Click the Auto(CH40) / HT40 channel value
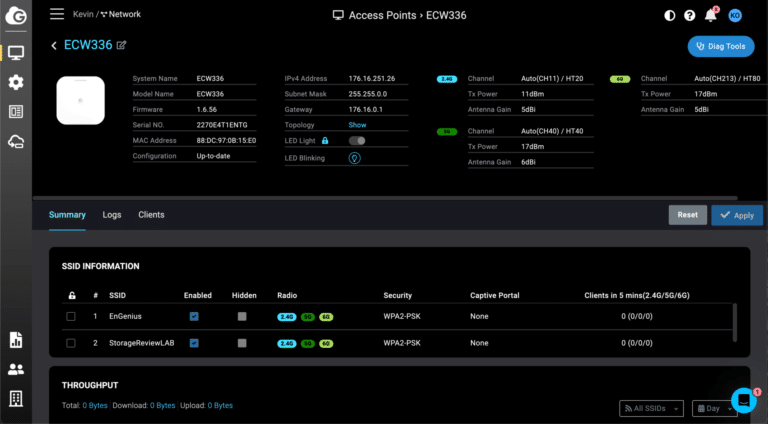Image resolution: width=768 pixels, height=424 pixels. 552,131
